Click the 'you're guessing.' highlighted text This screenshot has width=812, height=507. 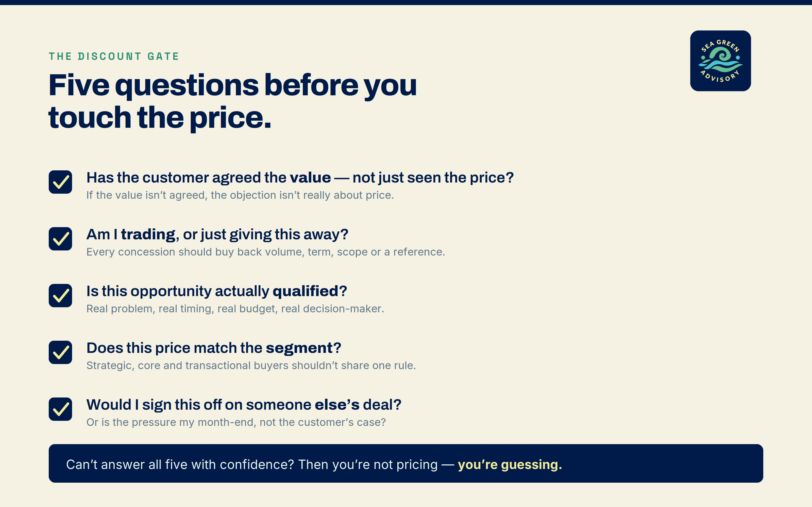point(510,464)
